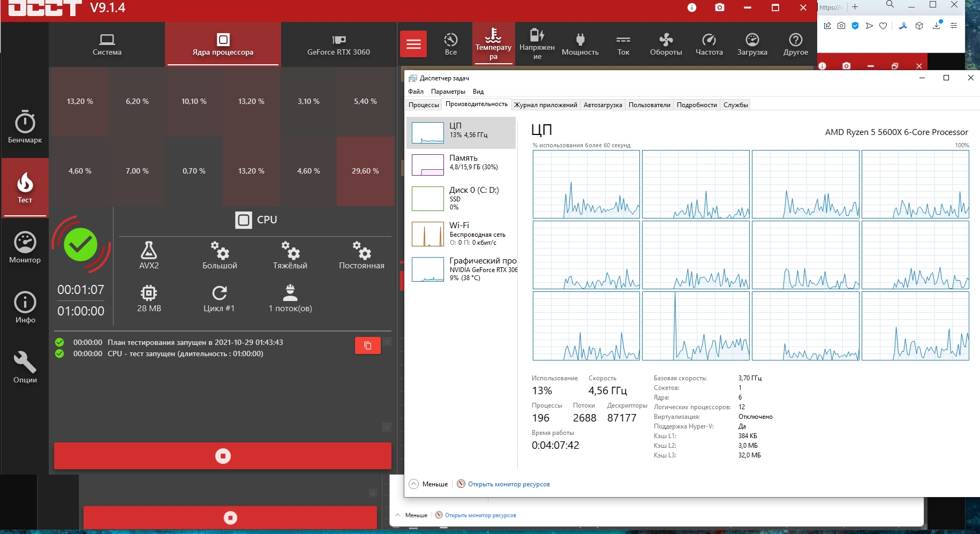
Task: Switch to the Производительность tab
Action: [x=477, y=104]
